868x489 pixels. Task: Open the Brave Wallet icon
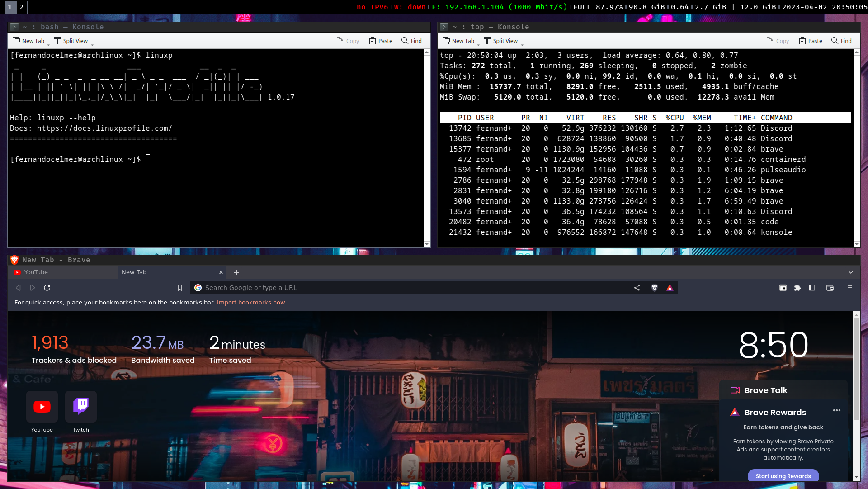tap(830, 288)
